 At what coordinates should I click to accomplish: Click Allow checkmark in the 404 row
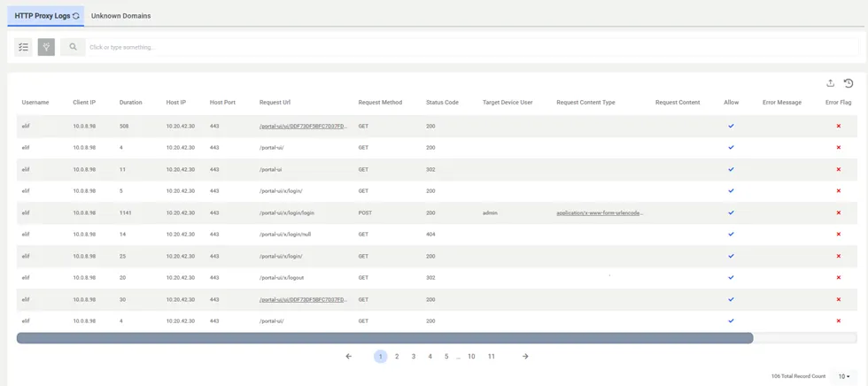[x=731, y=234]
